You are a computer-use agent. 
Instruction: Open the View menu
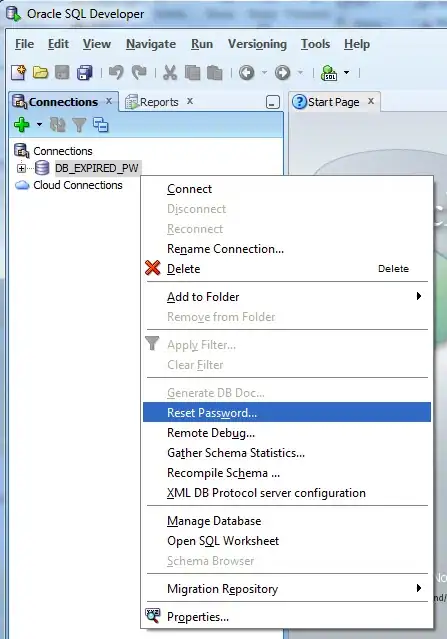(x=97, y=44)
